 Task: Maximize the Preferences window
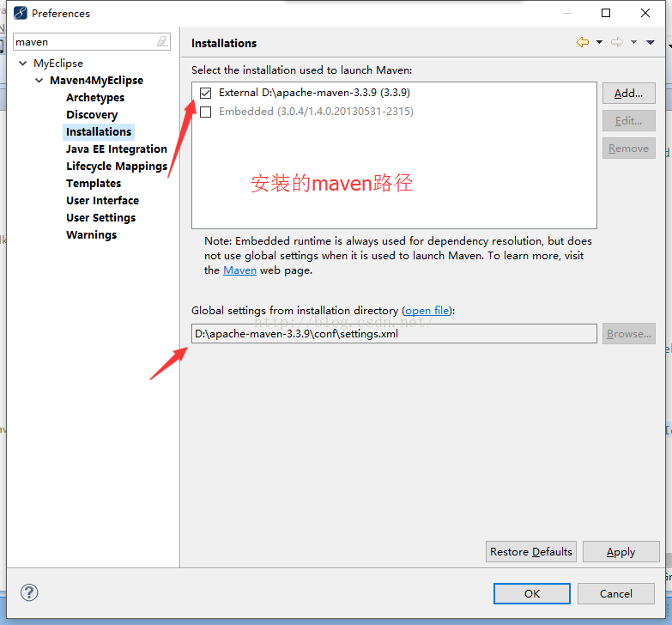click(606, 13)
